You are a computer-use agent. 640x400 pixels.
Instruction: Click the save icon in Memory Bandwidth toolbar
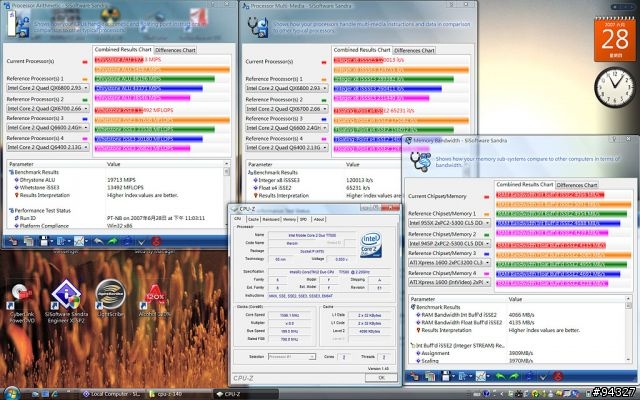click(446, 376)
